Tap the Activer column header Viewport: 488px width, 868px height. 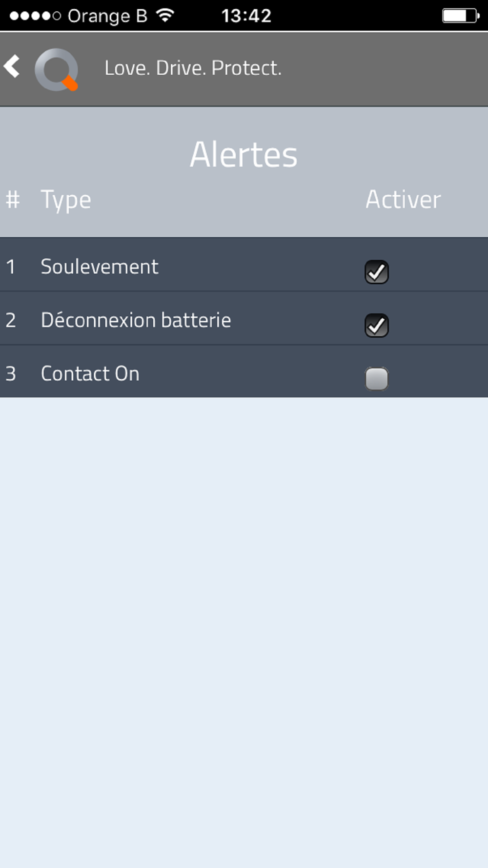click(x=403, y=200)
